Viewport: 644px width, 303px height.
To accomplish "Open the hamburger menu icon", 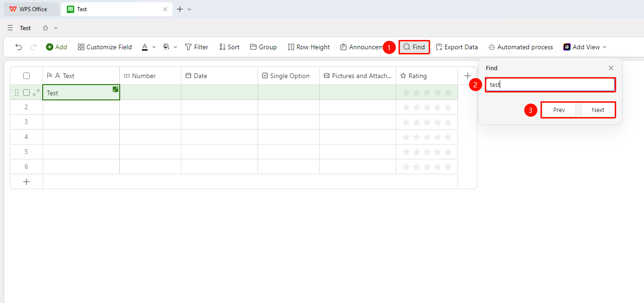I will pos(10,28).
